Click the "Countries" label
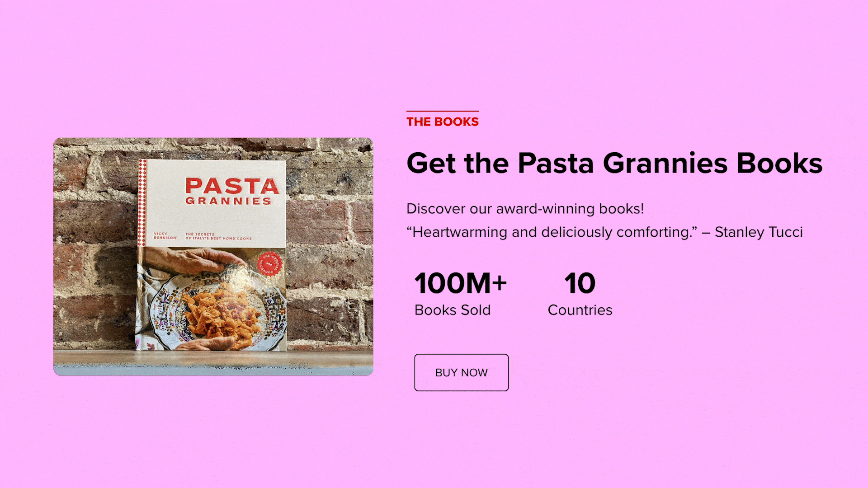This screenshot has height=488, width=868. 580,310
